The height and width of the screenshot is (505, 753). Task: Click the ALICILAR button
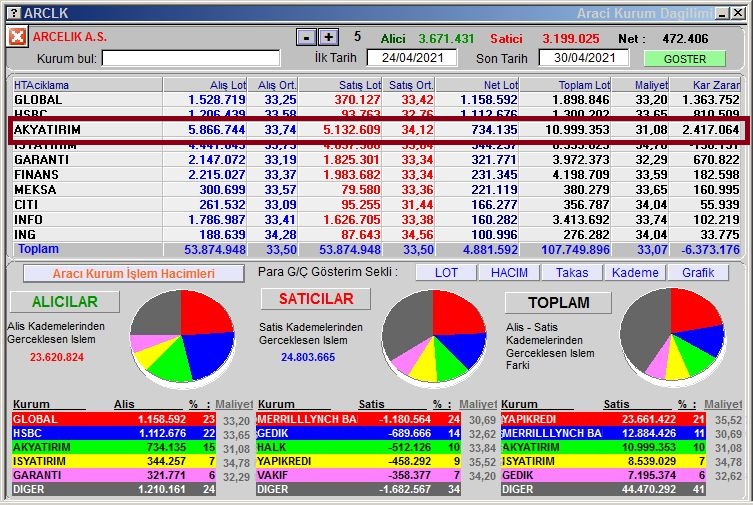coord(65,301)
